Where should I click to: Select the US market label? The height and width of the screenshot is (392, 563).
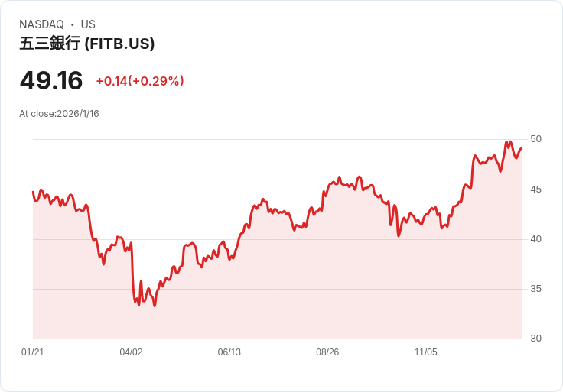[88, 24]
